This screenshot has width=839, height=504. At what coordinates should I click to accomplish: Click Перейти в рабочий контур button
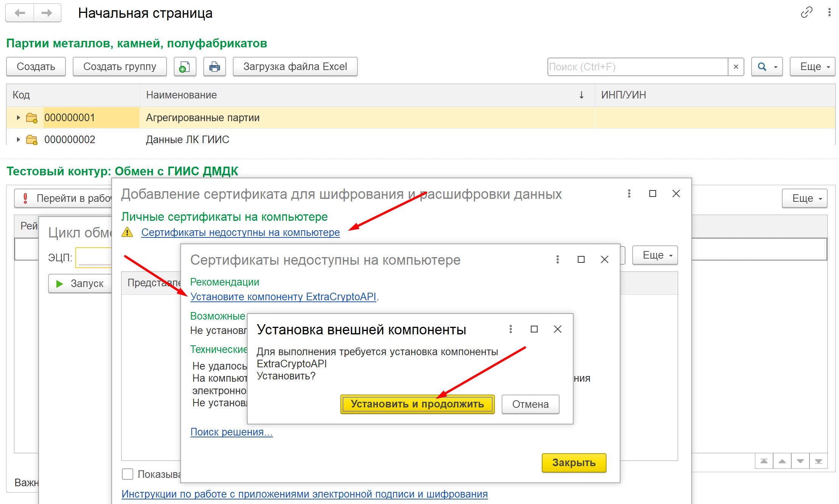click(63, 198)
